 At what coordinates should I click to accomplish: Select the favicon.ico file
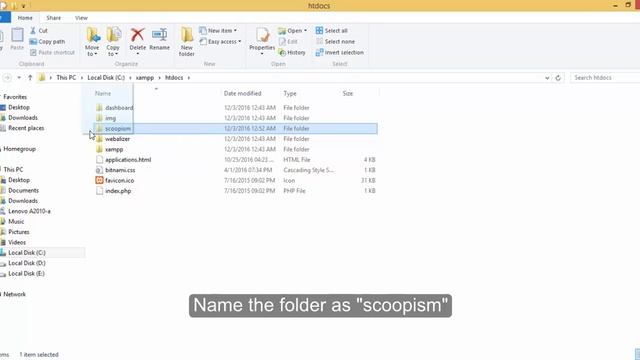[120, 180]
